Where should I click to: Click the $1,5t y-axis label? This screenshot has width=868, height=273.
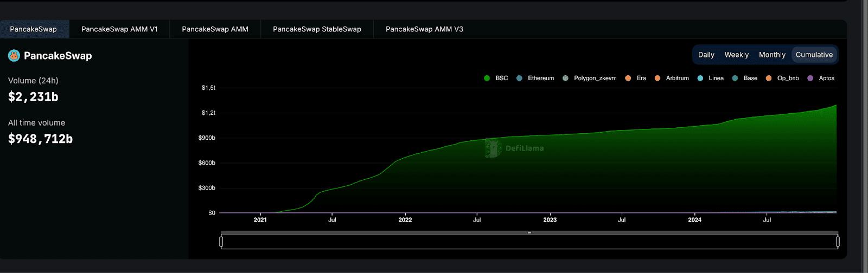(208, 88)
